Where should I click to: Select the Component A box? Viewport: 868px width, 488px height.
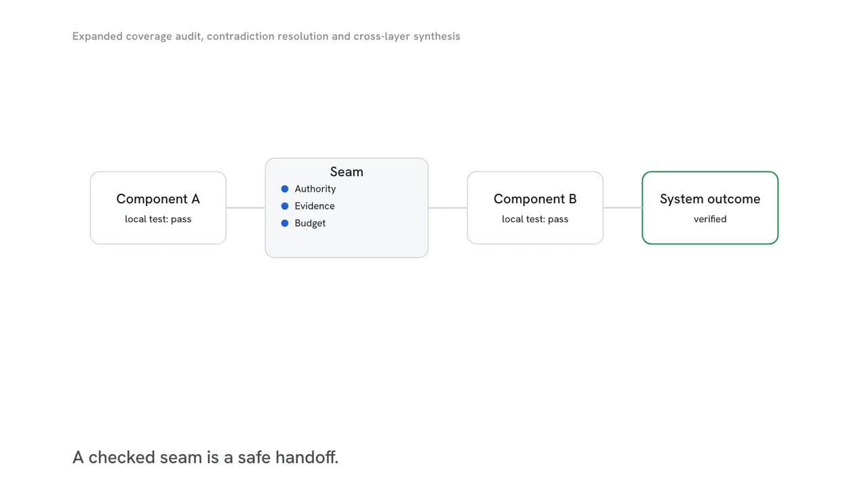[158, 208]
